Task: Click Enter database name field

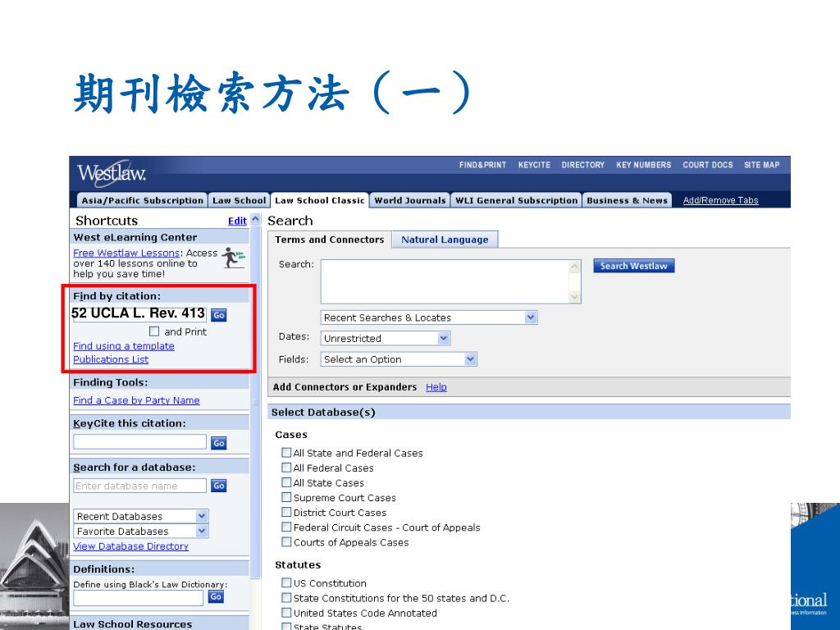Action: (139, 486)
